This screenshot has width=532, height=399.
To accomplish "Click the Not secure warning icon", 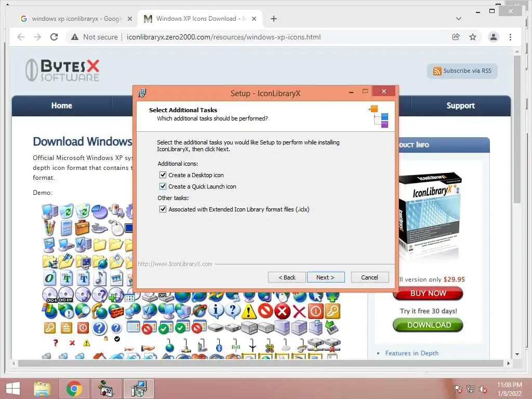I will point(75,37).
